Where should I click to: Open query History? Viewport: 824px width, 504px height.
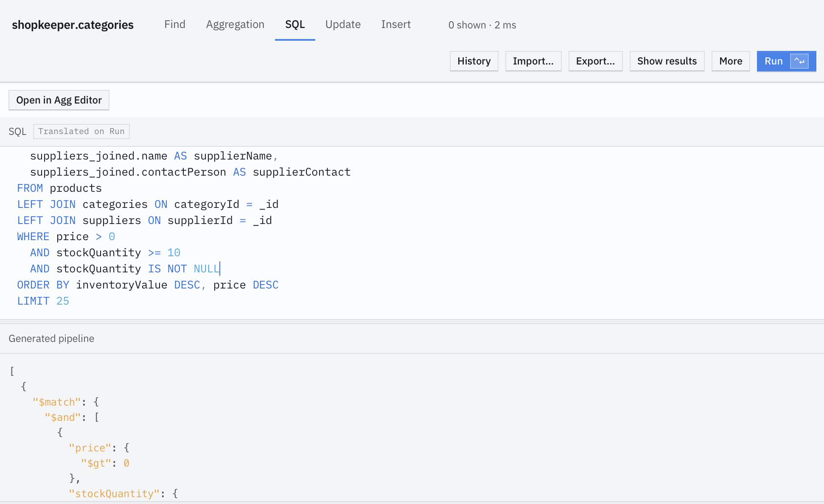tap(474, 61)
